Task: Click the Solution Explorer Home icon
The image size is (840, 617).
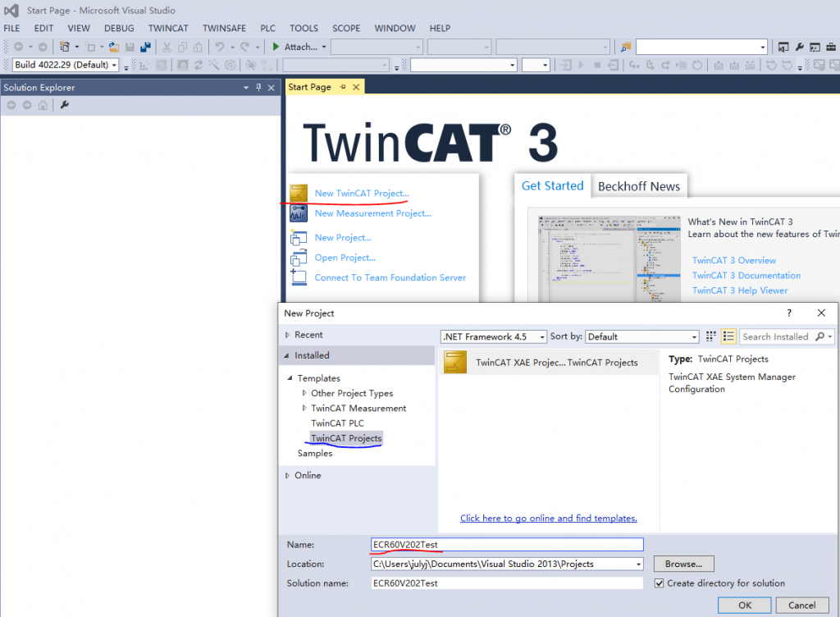Action: 43,105
